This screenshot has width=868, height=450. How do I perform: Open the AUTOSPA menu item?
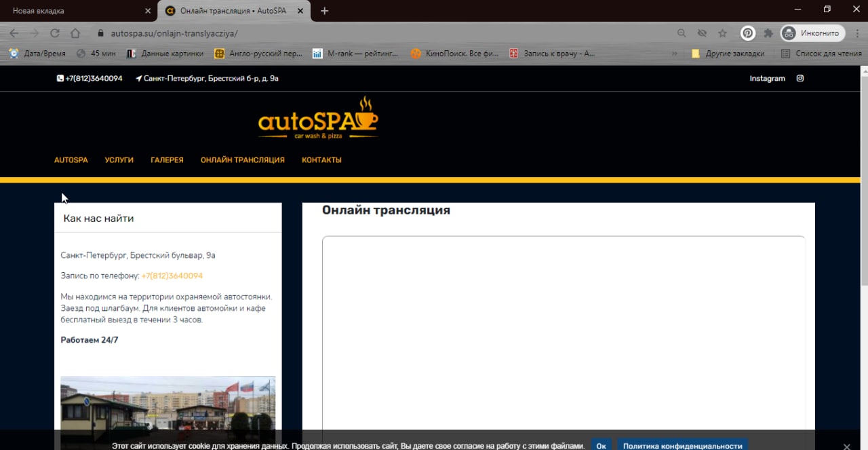(71, 160)
